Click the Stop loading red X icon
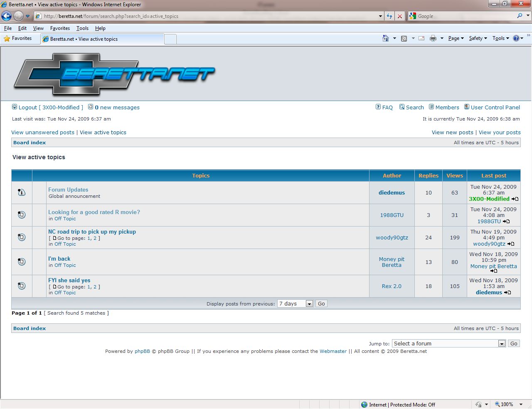The image size is (532, 409). 400,16
